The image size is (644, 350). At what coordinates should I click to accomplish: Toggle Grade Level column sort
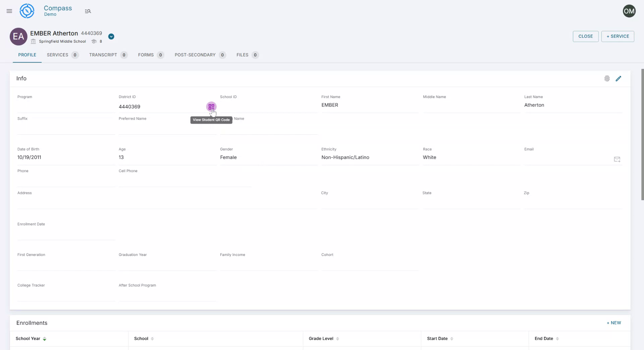click(338, 339)
